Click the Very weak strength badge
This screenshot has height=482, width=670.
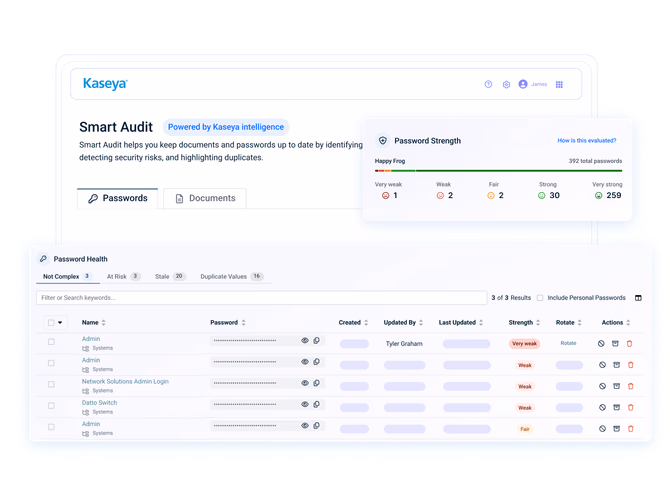pos(524,344)
